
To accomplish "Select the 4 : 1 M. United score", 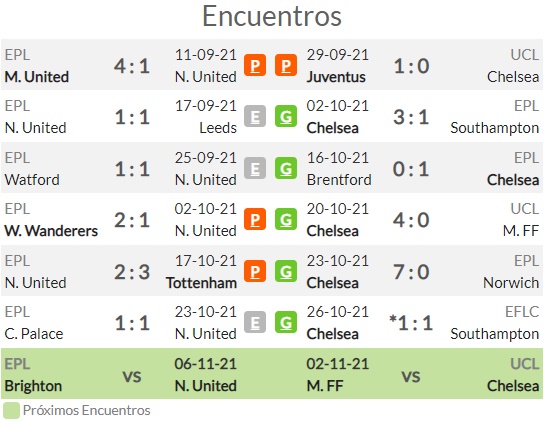I will [132, 66].
